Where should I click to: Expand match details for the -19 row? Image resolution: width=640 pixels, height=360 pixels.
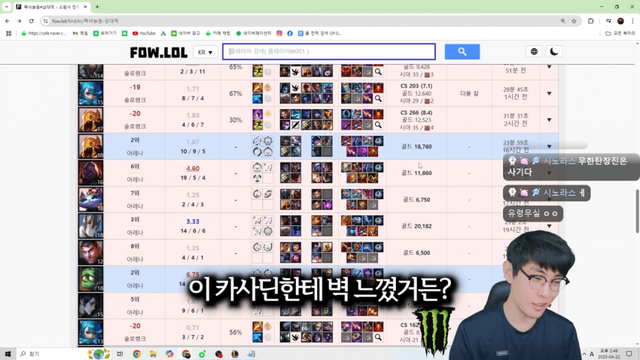[549, 93]
